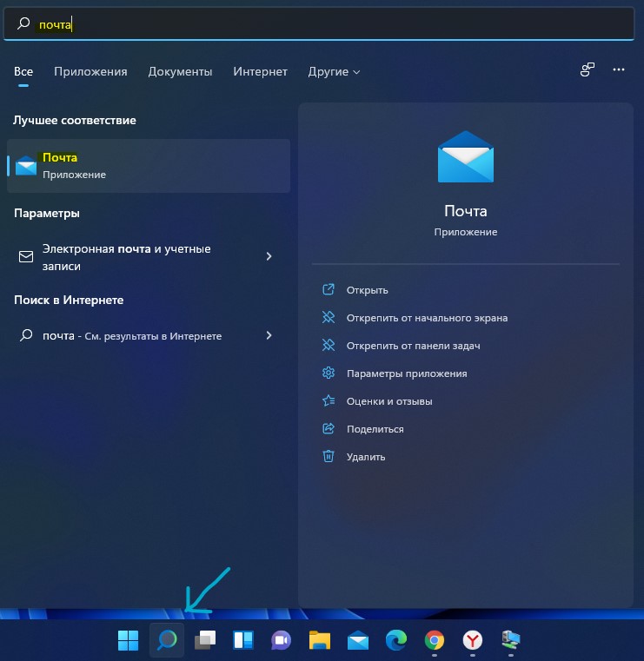Click the gear icon for Параметры приложения

point(329,373)
